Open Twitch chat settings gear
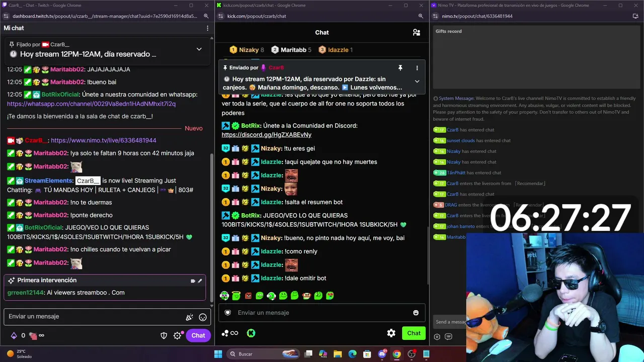Image resolution: width=644 pixels, height=362 pixels. click(177, 335)
